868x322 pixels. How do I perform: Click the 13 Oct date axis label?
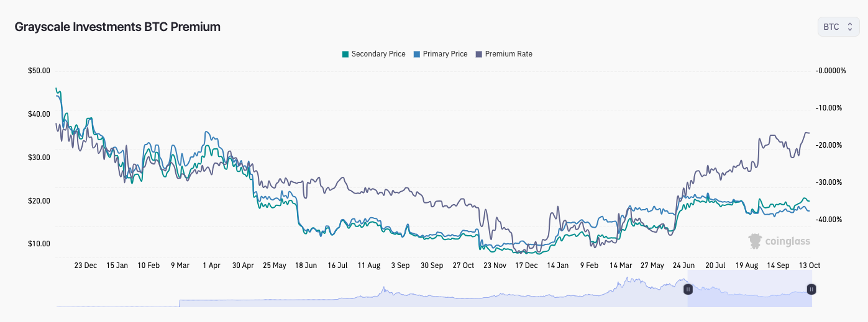coord(810,266)
